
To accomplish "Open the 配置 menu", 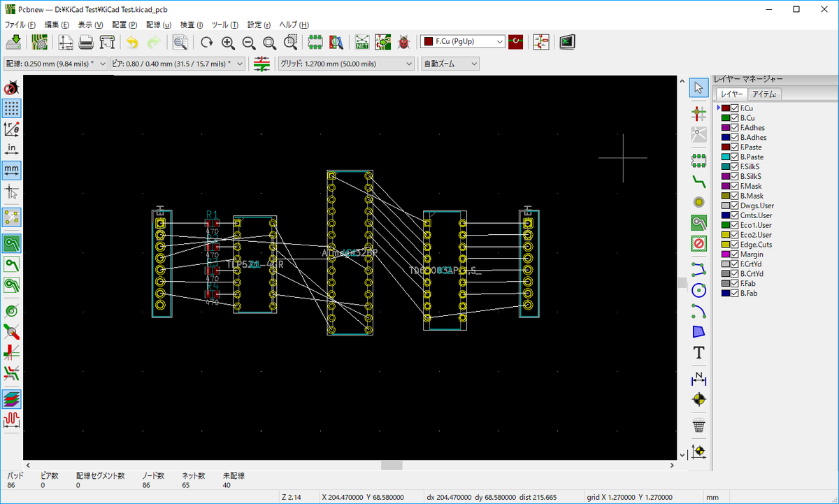I will (x=124, y=24).
